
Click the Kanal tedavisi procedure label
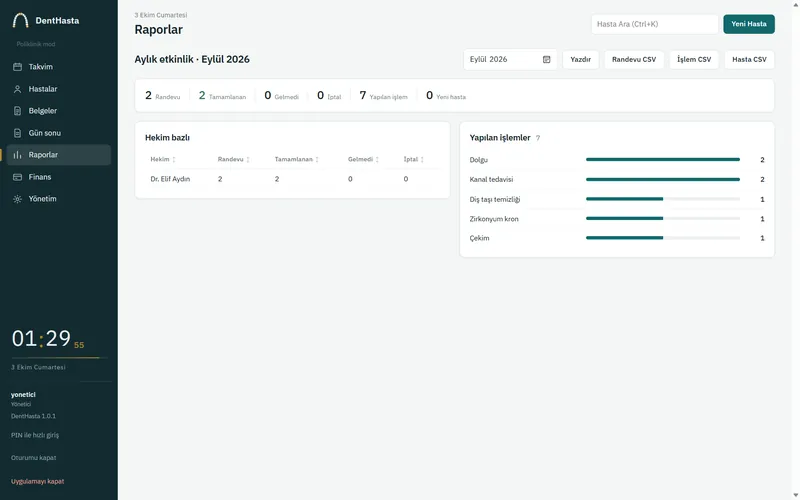(x=491, y=179)
